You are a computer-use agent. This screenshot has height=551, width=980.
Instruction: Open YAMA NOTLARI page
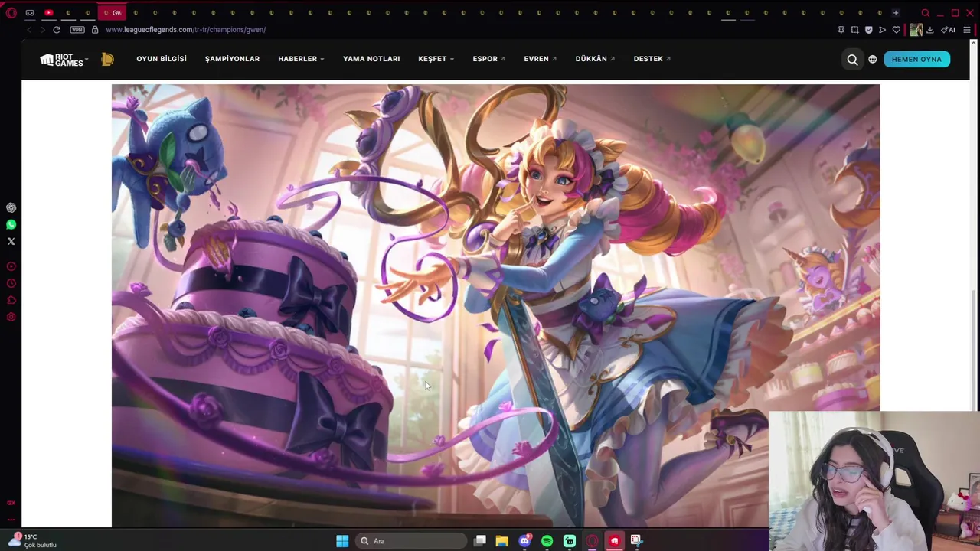(x=371, y=59)
